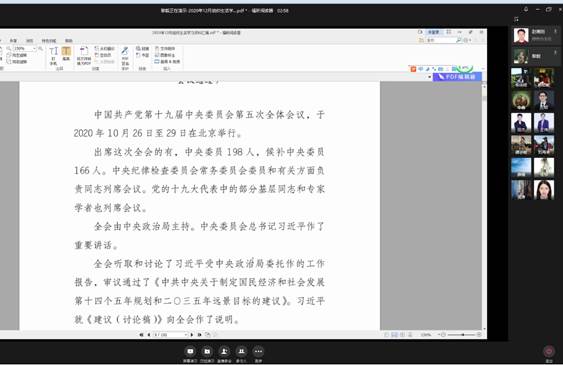
Task: Open the participants list icon in meeting bar
Action: pyautogui.click(x=241, y=351)
